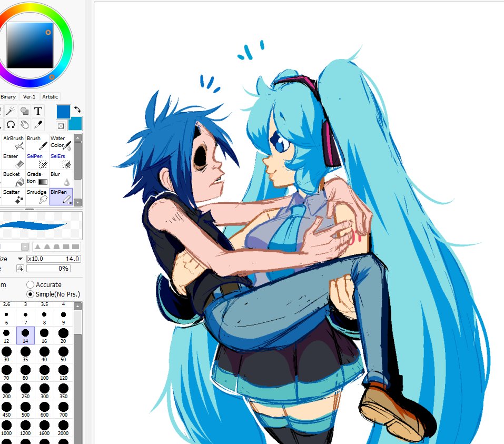Screen dimensions: 504x444
Task: Click the brush stroke preview panel
Action: 41,225
